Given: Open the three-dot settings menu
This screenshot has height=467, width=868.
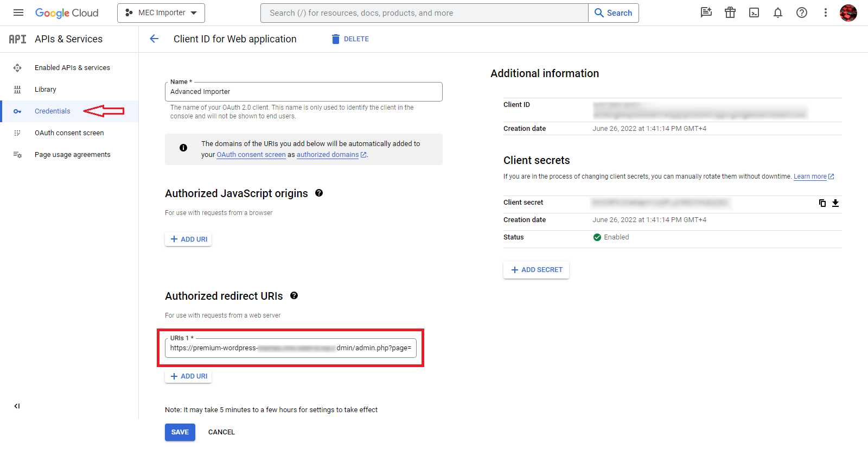Looking at the screenshot, I should point(826,12).
